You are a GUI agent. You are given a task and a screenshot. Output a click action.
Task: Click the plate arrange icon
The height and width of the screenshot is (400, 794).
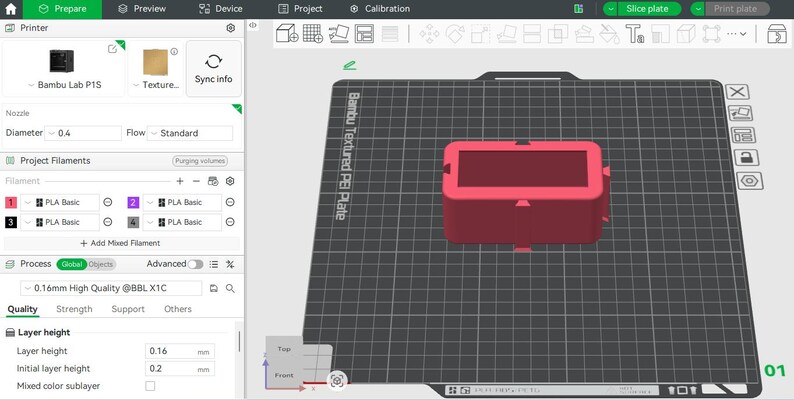click(x=743, y=135)
